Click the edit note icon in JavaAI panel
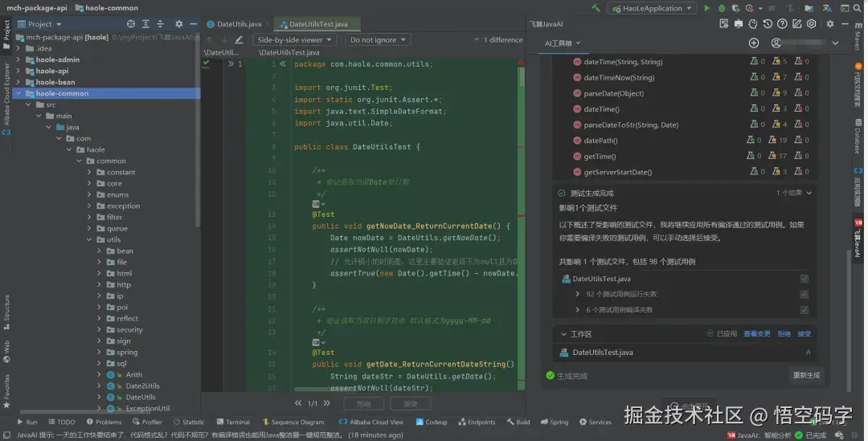The height and width of the screenshot is (441, 868). tap(796, 24)
